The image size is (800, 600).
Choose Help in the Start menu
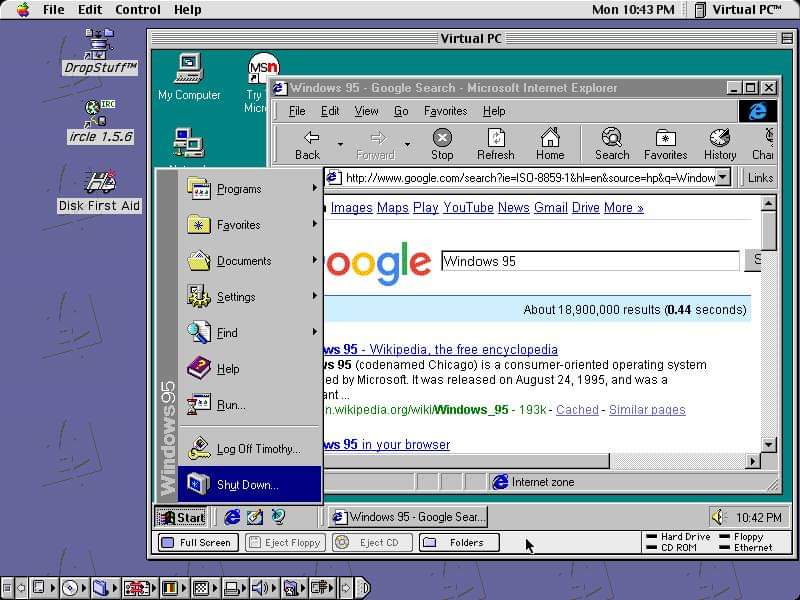[x=250, y=369]
